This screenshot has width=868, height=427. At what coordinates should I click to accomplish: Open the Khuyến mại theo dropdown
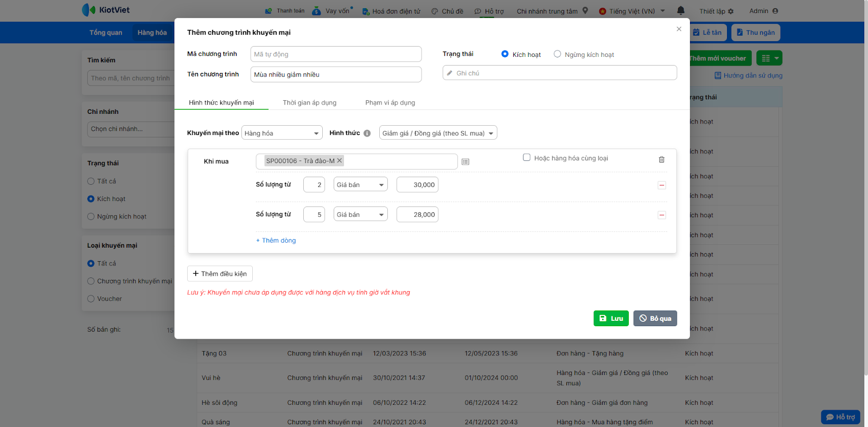coord(282,133)
